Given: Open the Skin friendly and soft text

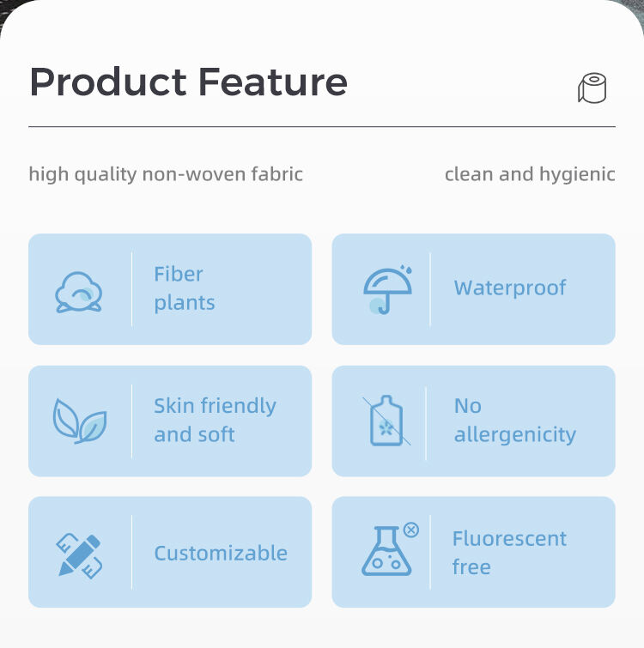Looking at the screenshot, I should [215, 421].
